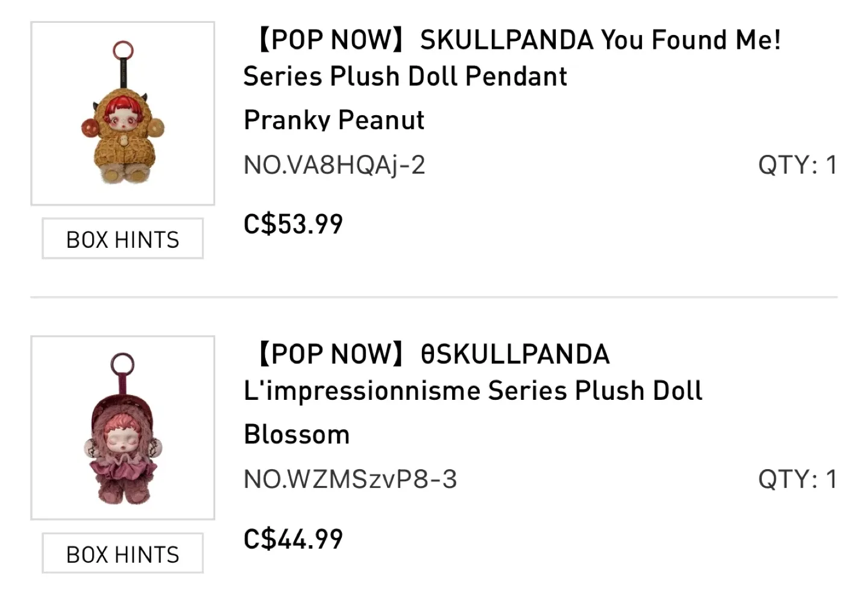
Task: Open the 'L'impressionnisme Series Plush Doll' title
Action: click(x=473, y=391)
